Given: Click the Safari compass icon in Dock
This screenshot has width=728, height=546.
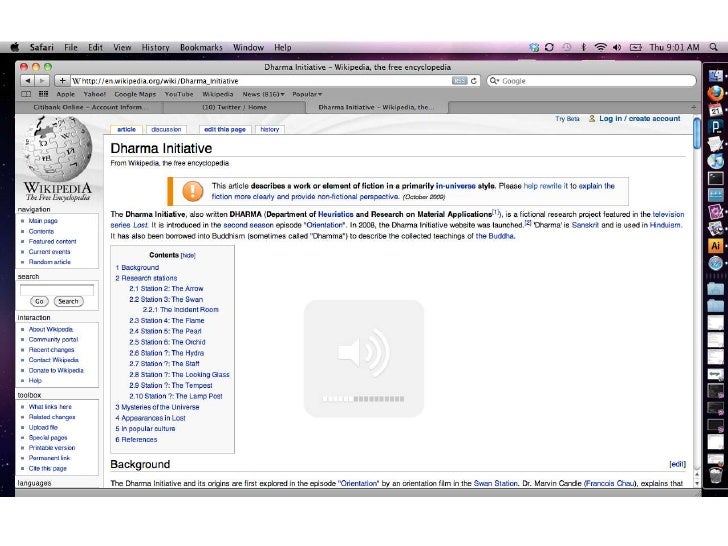Looking at the screenshot, I should tap(715, 263).
